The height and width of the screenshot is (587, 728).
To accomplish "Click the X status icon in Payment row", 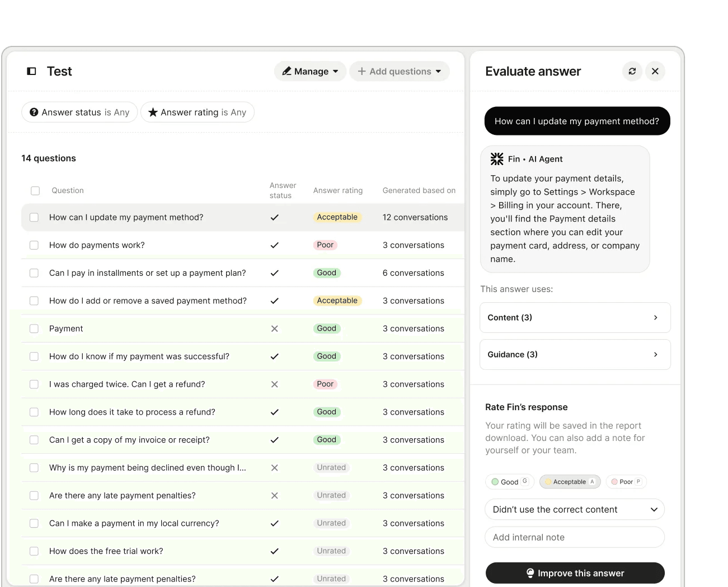I will (x=274, y=328).
